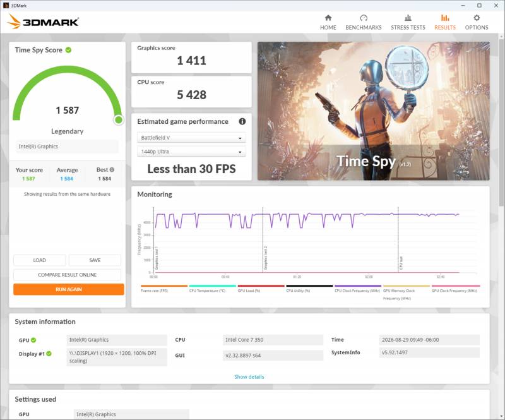
Task: Click COMPARE RESULT ONLINE button
Action: [68, 275]
